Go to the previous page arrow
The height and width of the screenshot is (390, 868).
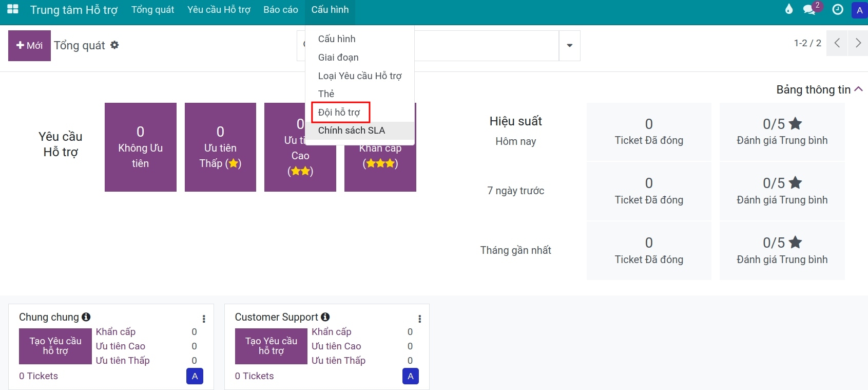(x=837, y=43)
